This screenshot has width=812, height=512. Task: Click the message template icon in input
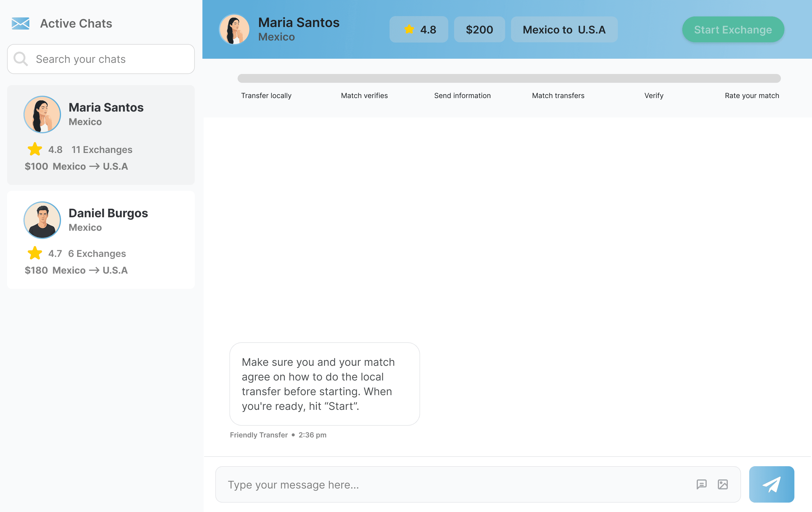click(701, 484)
